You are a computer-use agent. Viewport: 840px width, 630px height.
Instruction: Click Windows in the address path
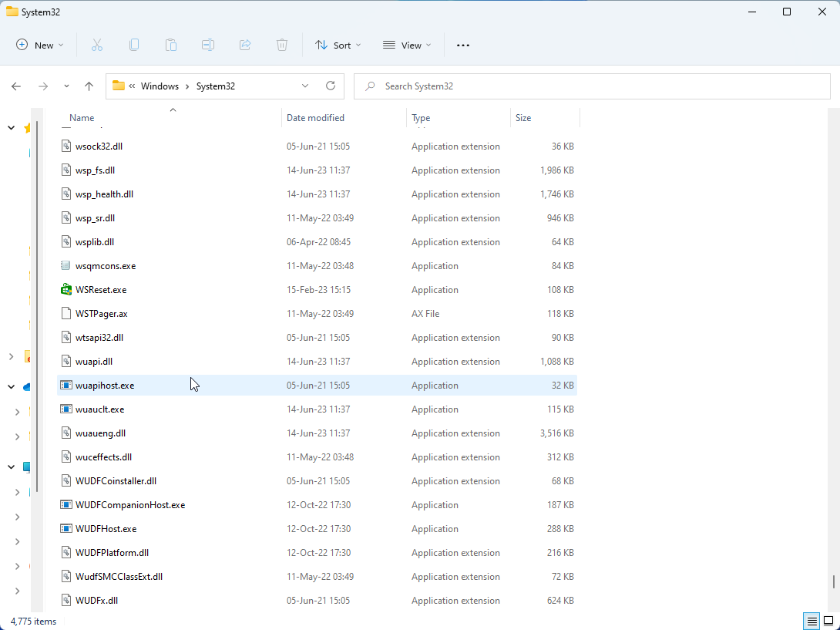160,86
